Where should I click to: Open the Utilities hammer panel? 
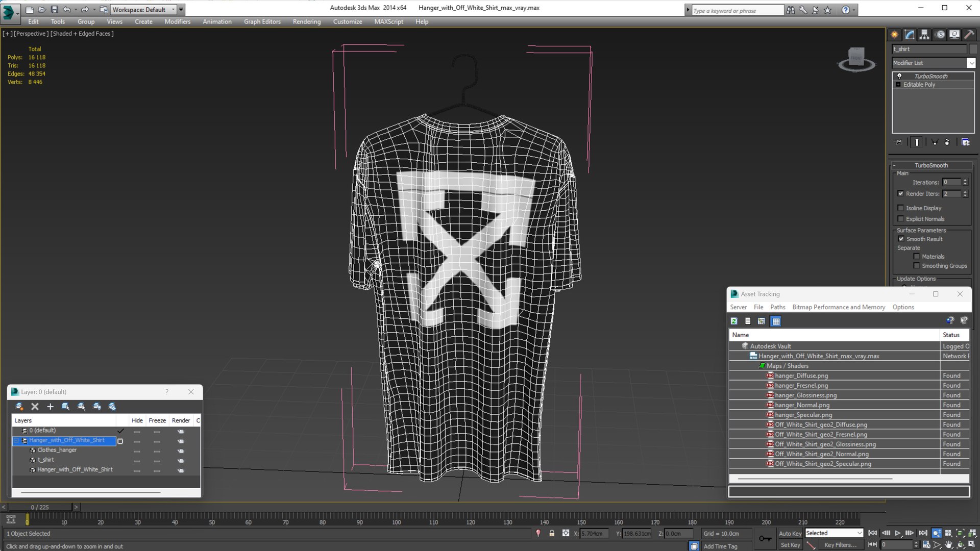pos(969,35)
